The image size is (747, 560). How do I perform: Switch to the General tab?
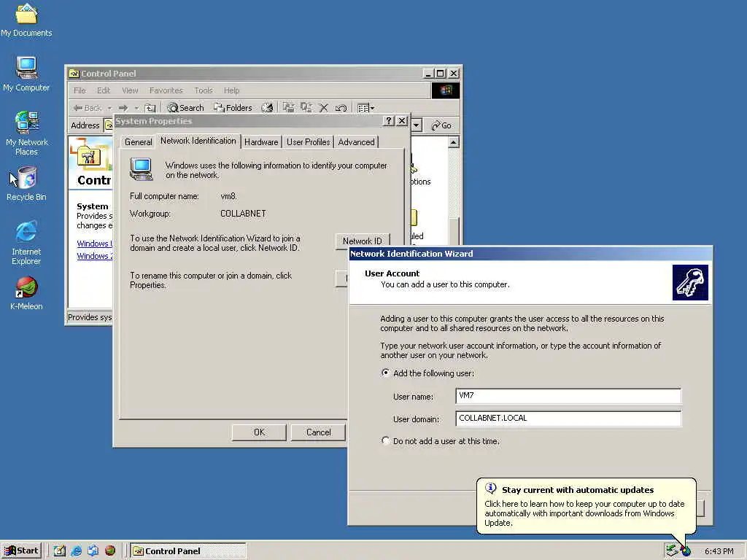point(138,142)
